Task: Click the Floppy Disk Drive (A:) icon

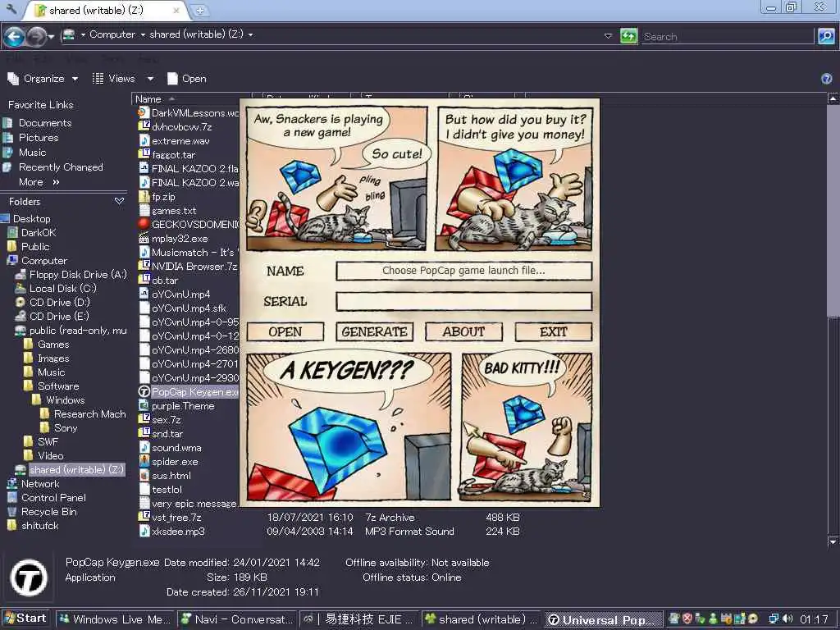Action: [x=21, y=274]
